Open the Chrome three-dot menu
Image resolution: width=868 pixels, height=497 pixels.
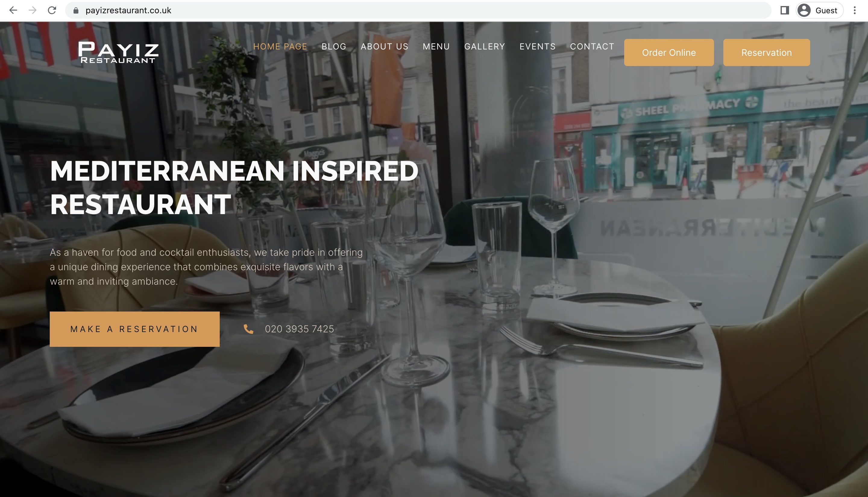point(854,10)
